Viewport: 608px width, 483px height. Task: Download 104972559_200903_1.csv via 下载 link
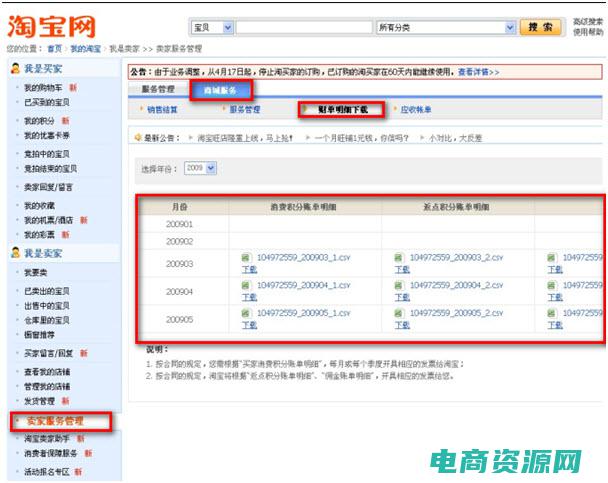pos(249,269)
